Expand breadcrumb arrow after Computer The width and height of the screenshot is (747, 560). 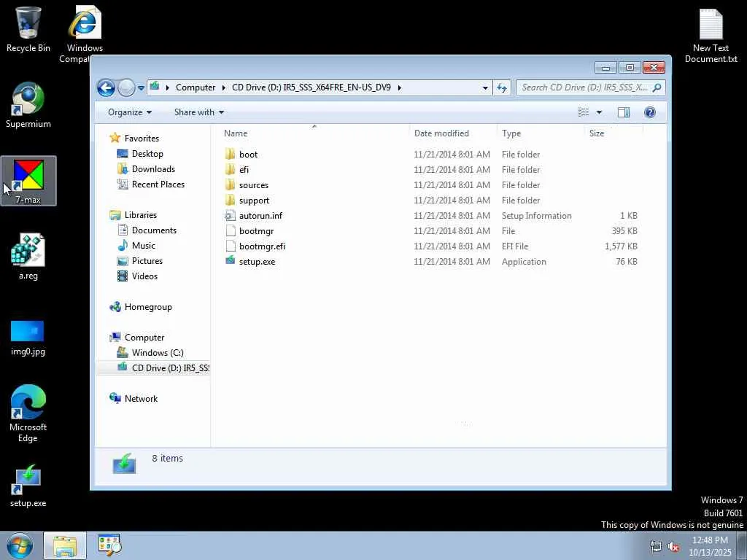[223, 87]
